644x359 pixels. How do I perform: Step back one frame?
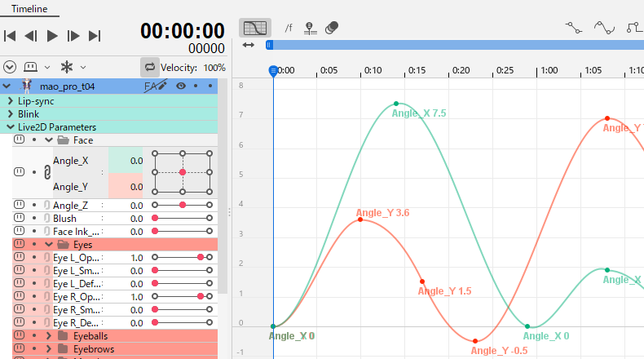point(31,36)
